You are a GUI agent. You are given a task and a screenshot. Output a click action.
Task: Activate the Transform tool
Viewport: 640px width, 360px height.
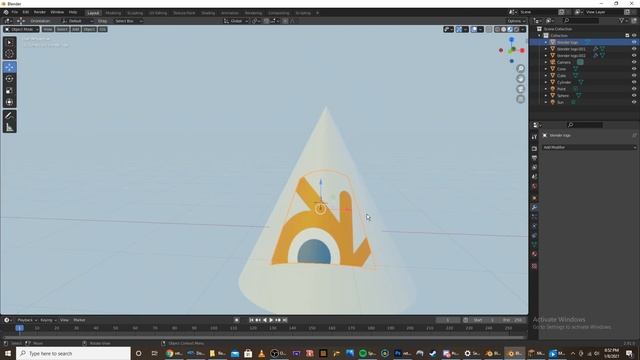pyautogui.click(x=10, y=102)
